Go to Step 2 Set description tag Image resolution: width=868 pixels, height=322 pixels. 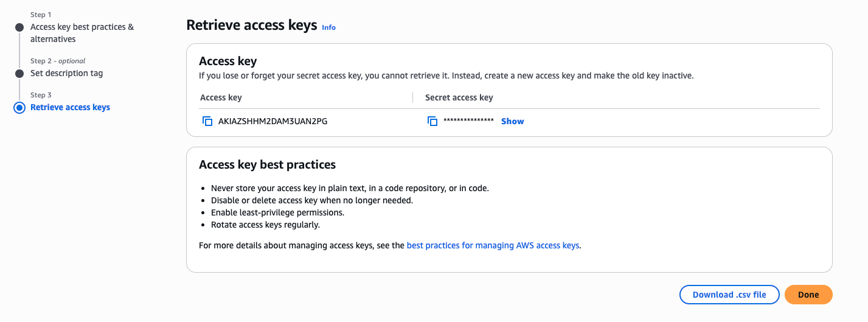click(x=67, y=73)
